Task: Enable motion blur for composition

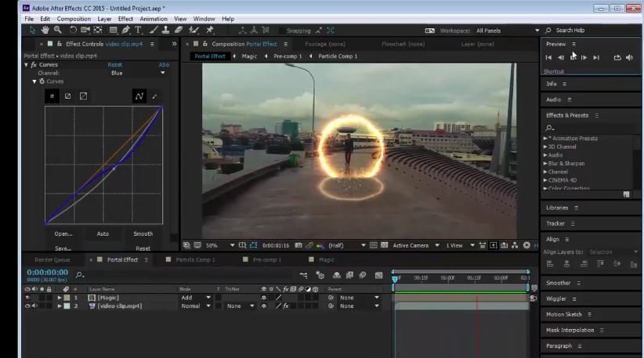Action: click(363, 275)
